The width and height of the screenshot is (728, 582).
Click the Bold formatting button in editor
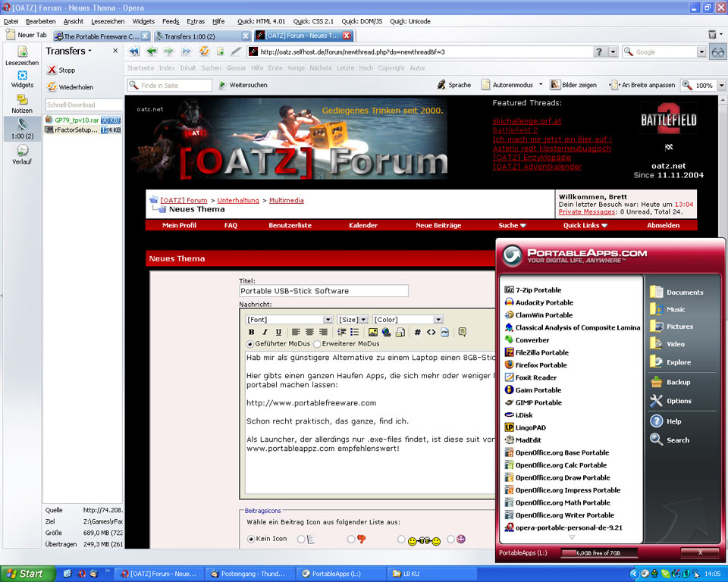pyautogui.click(x=252, y=332)
